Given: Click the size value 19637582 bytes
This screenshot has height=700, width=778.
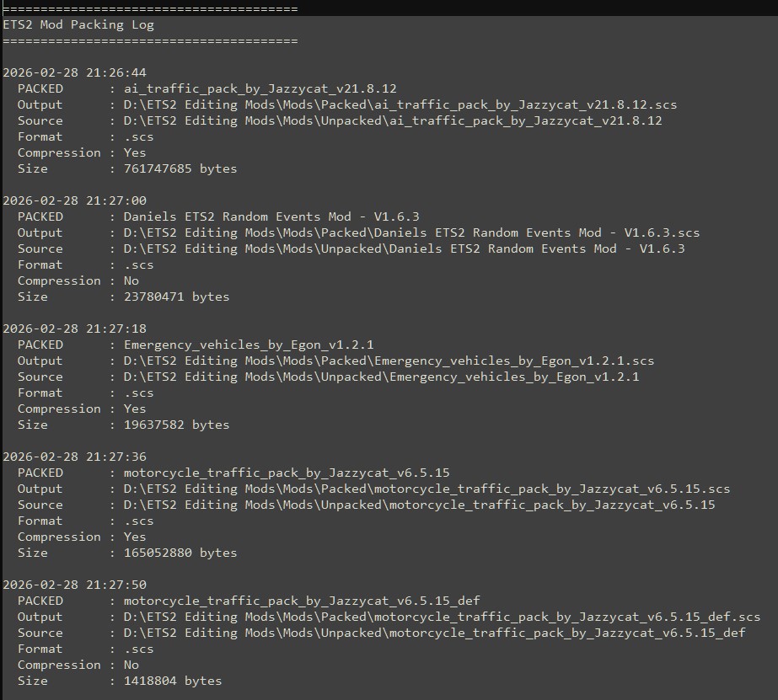Looking at the screenshot, I should tap(177, 425).
